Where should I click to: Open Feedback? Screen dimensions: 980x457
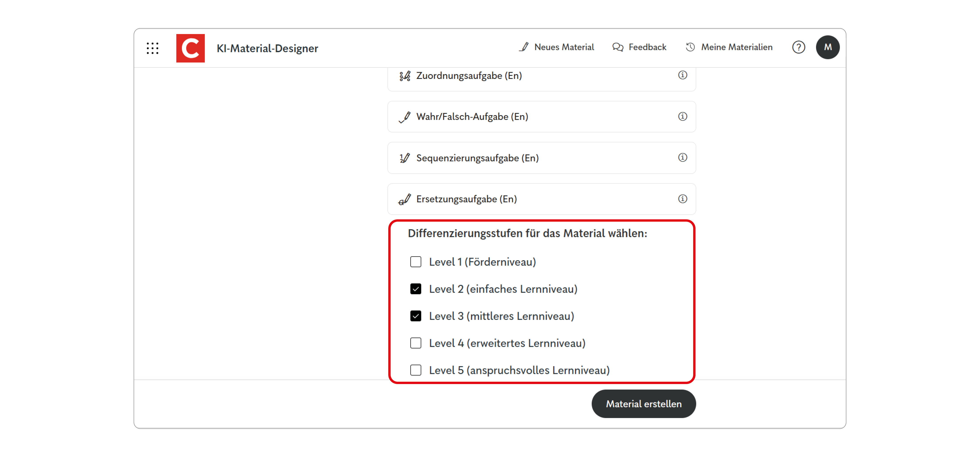click(x=647, y=47)
